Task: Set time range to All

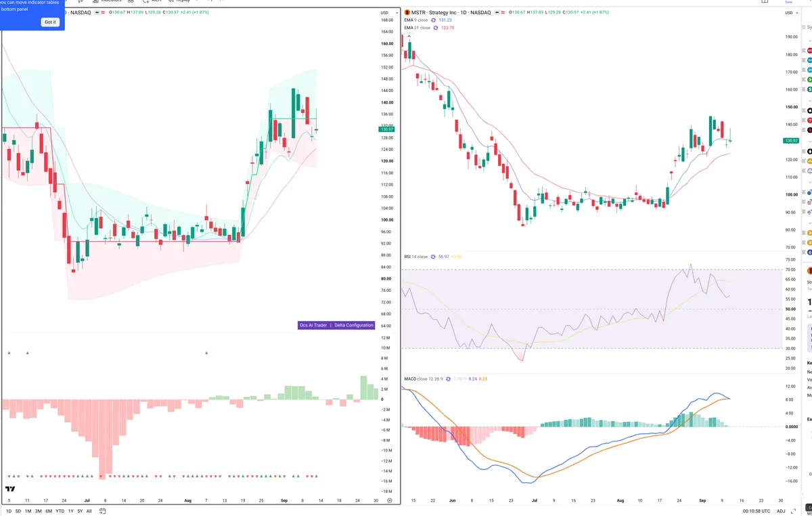Action: click(x=89, y=511)
